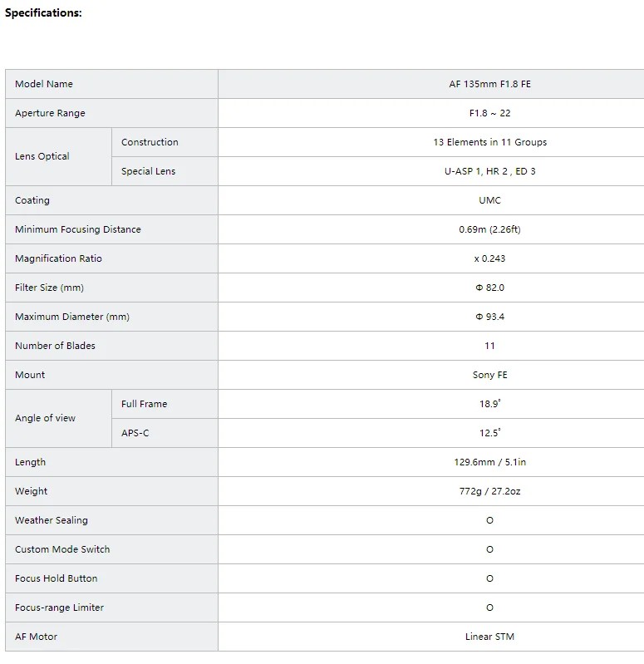Click the Lens Optical group cell
Image resolution: width=644 pixels, height=664 pixels.
(42, 156)
